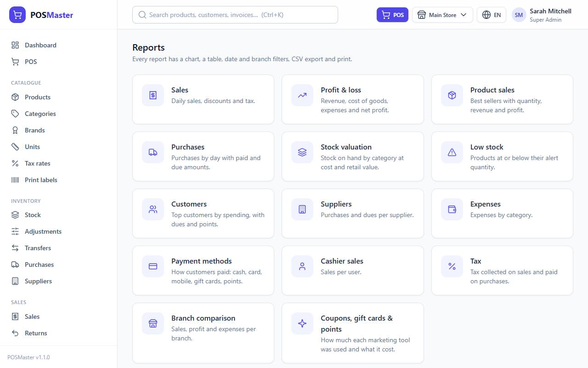The height and width of the screenshot is (368, 588).
Task: Click the Suppliers report building icon
Action: click(302, 209)
